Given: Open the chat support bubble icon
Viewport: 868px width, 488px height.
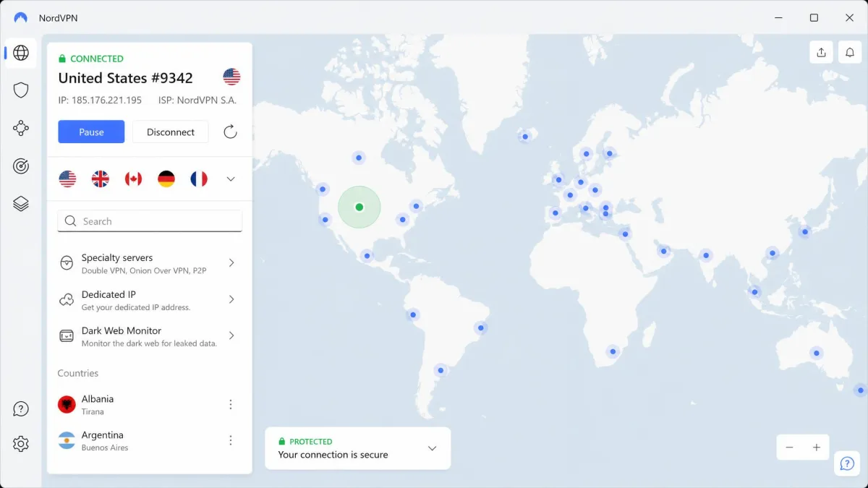Looking at the screenshot, I should [847, 463].
